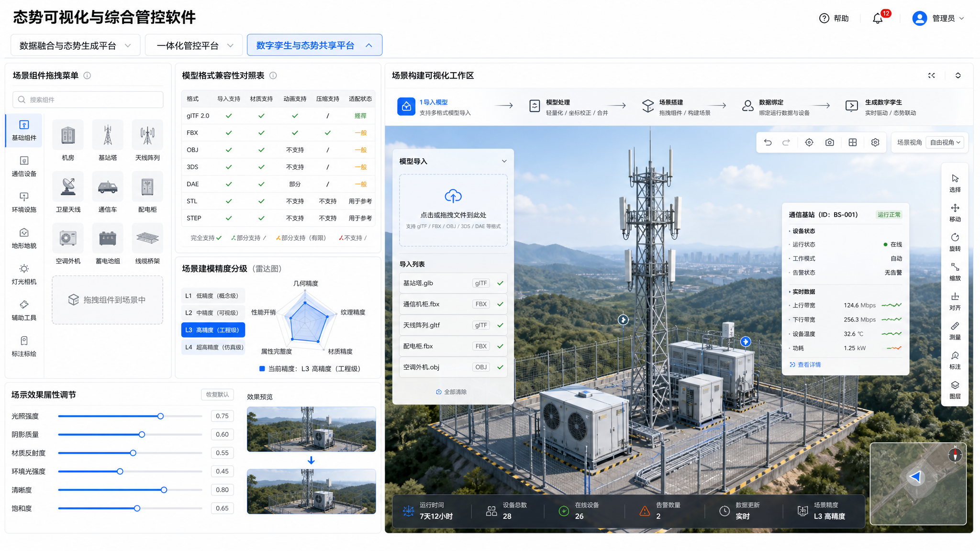The height and width of the screenshot is (551, 980).
Task: Collapse the 模型导入 panel chevron
Action: 504,161
